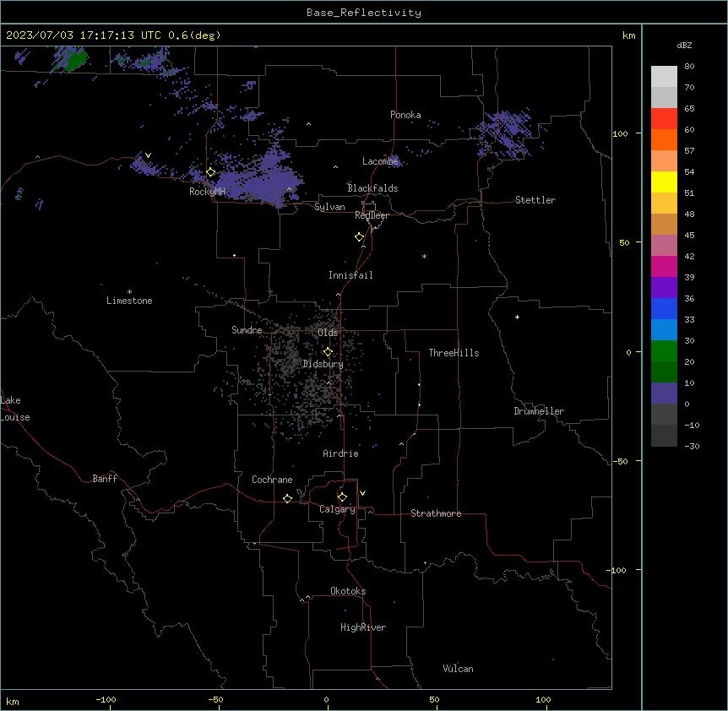This screenshot has width=728, height=711.
Task: Select the Vulcan label
Action: (x=459, y=669)
